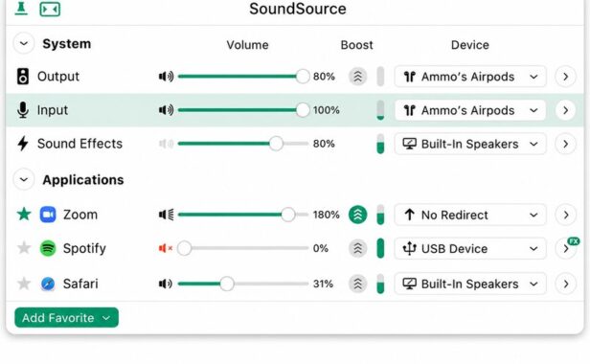Favorite Safari with the star
Viewport: 590px width, 364px height.
tap(24, 284)
